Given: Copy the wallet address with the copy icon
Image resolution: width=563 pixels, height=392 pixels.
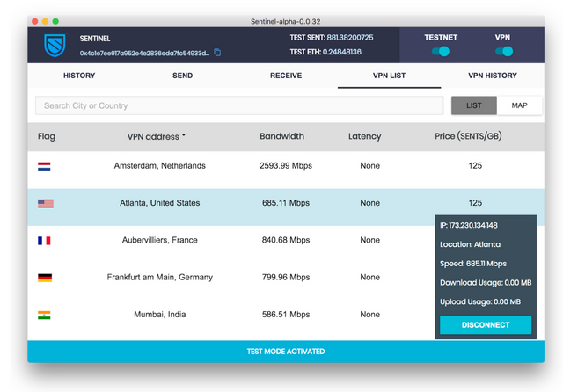Looking at the screenshot, I should (x=217, y=53).
